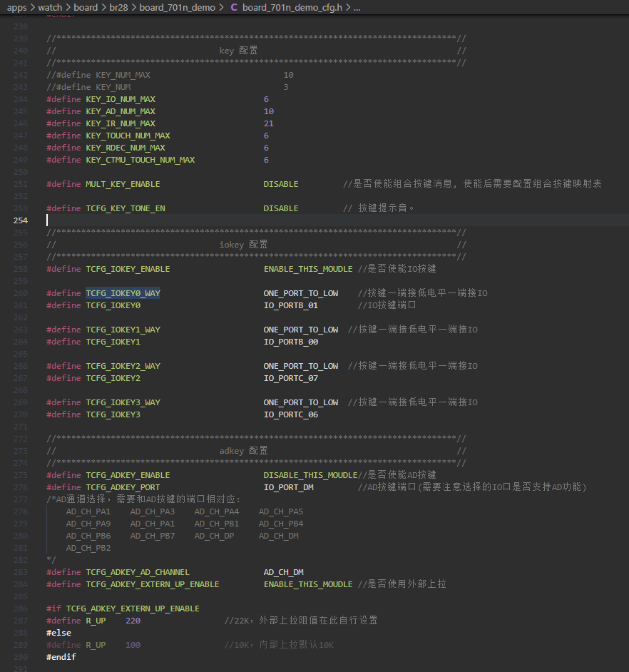The image size is (629, 672).
Task: Collapse the comment block at line 277
Action: [x=39, y=499]
